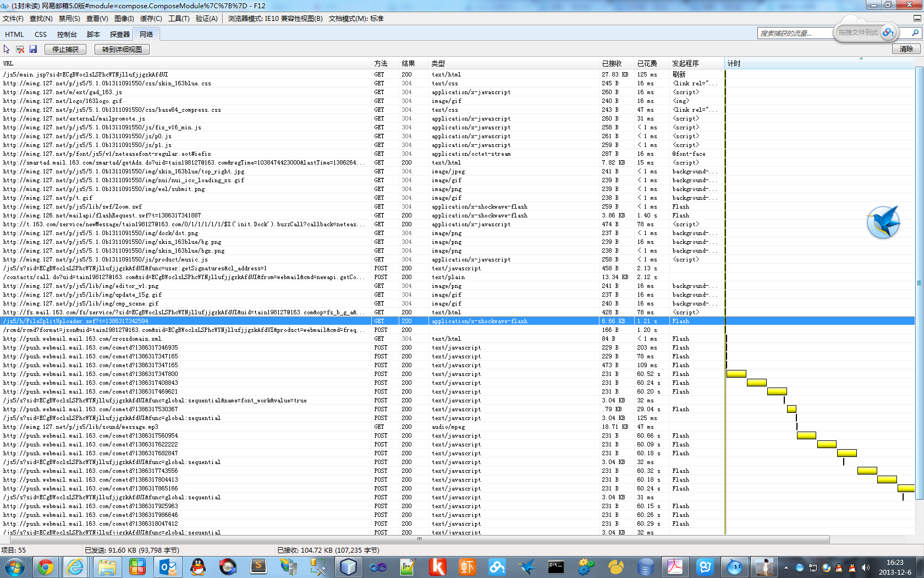
Task: Click the cloud icon on the drop-file widget
Action: click(888, 32)
